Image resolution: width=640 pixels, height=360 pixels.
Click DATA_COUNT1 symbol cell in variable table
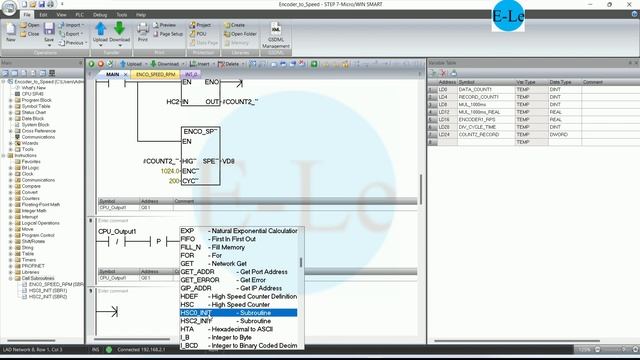point(486,89)
